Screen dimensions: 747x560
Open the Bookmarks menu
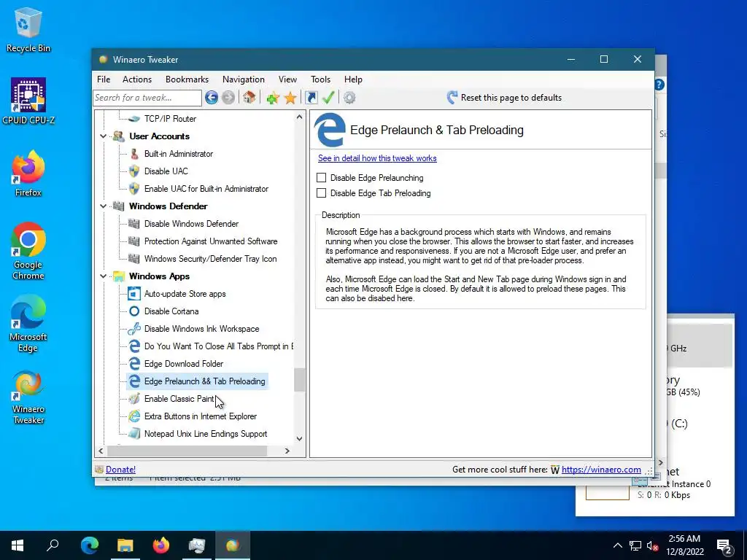coord(187,79)
